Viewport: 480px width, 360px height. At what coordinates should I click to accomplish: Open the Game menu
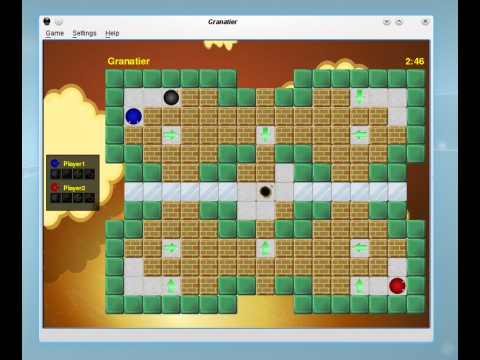(55, 33)
